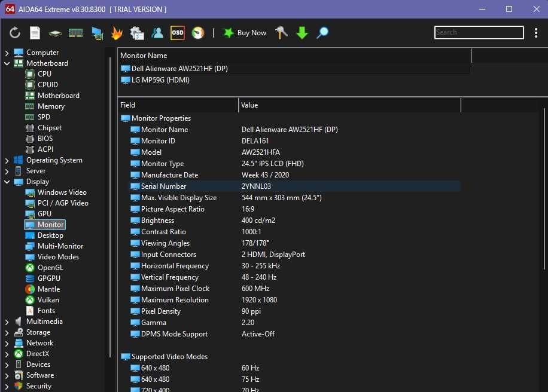Select the Desktop tree item

[x=44, y=235]
